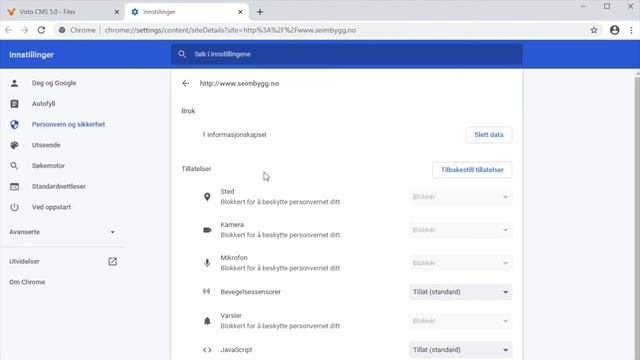Click the Utseende palette icon
This screenshot has height=360, width=640.
point(14,145)
